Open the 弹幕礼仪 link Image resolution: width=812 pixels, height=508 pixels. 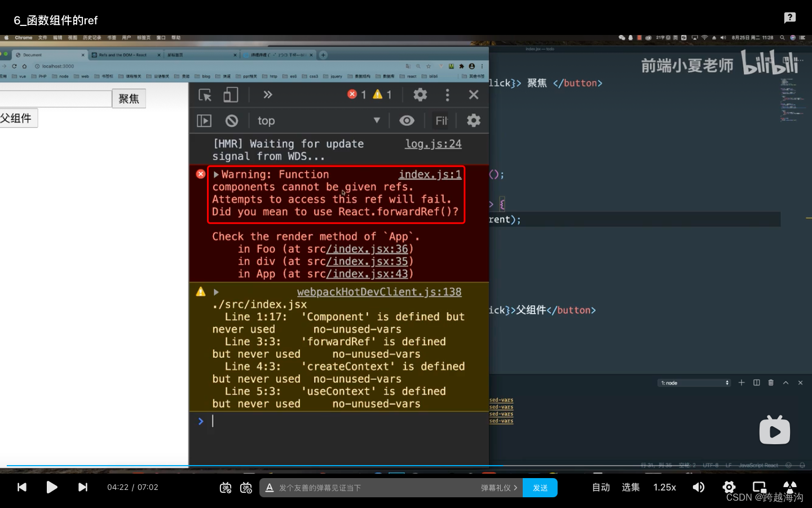tap(499, 488)
